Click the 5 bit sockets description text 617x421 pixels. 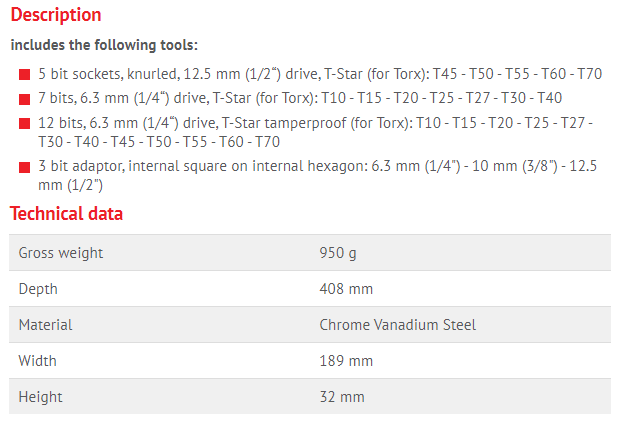320,74
